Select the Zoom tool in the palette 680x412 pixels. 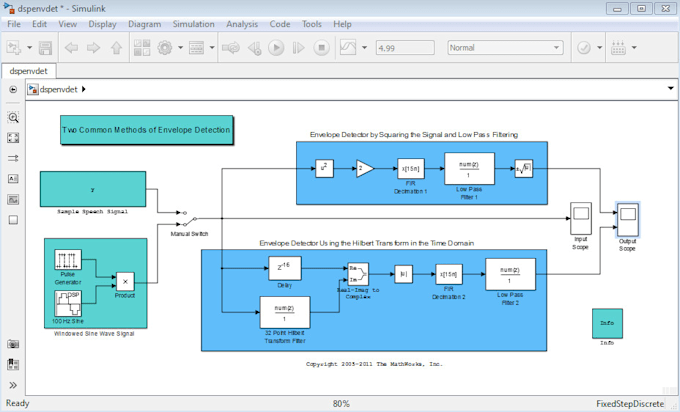pos(13,118)
